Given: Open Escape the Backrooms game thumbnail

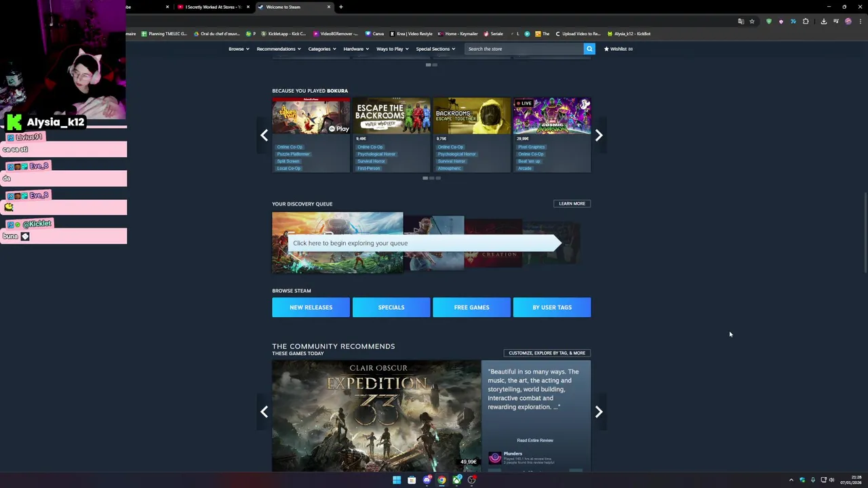Looking at the screenshot, I should (x=391, y=116).
